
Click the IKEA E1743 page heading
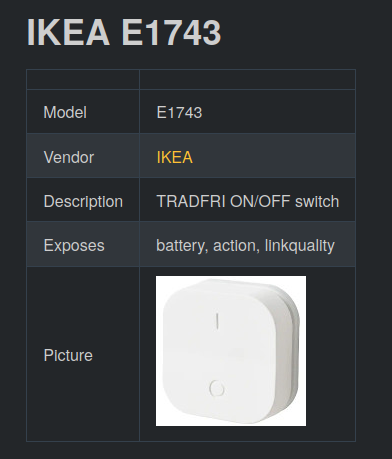(x=124, y=32)
